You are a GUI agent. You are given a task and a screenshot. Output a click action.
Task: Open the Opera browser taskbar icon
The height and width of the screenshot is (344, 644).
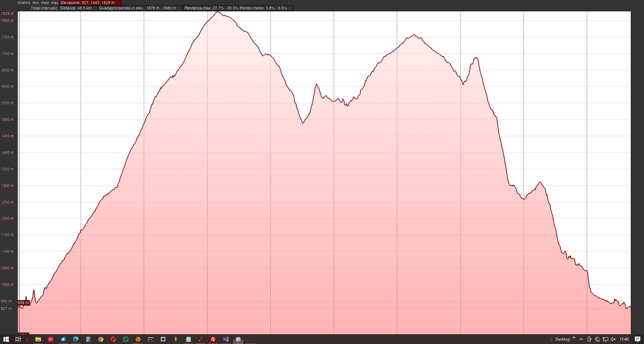(113, 339)
